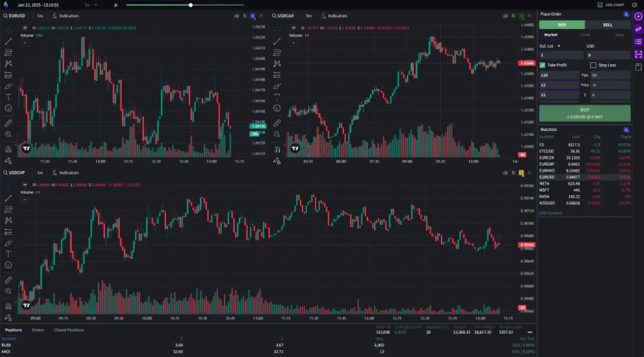Click ADD CHART button

click(611, 5)
